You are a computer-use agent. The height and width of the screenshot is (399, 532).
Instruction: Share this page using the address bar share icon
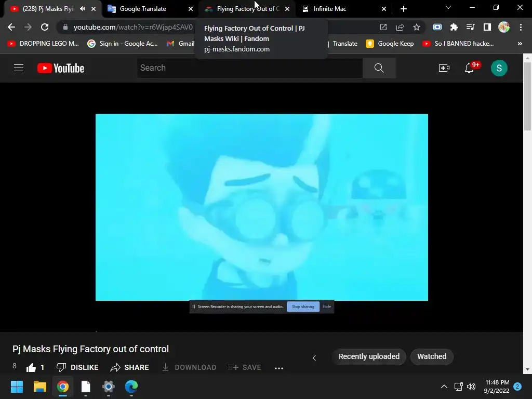click(x=400, y=27)
